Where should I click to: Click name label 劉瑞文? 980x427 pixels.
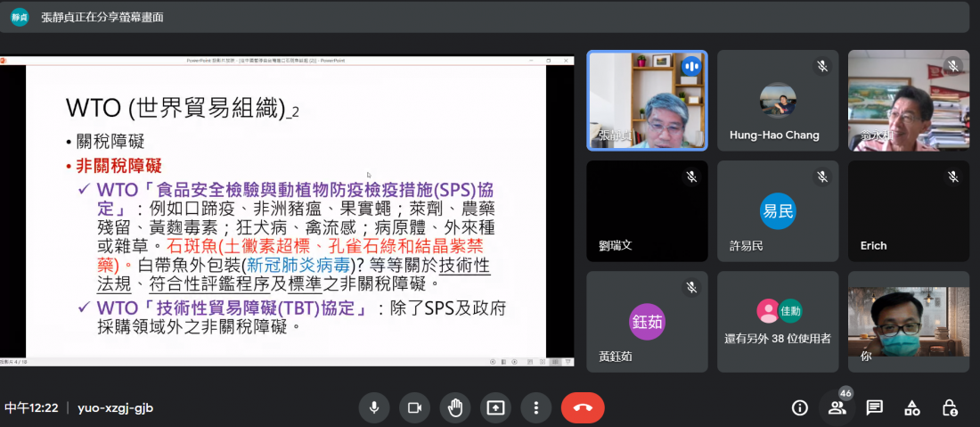616,246
